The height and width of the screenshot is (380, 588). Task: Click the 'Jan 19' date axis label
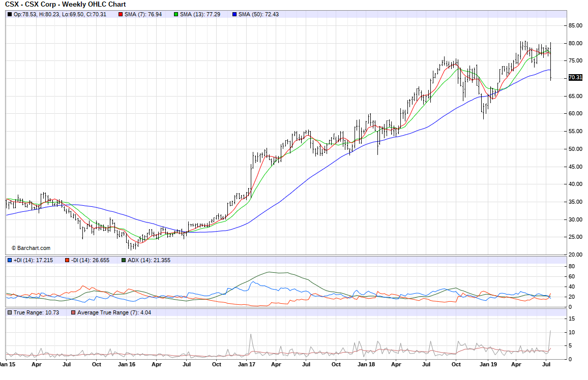488,364
